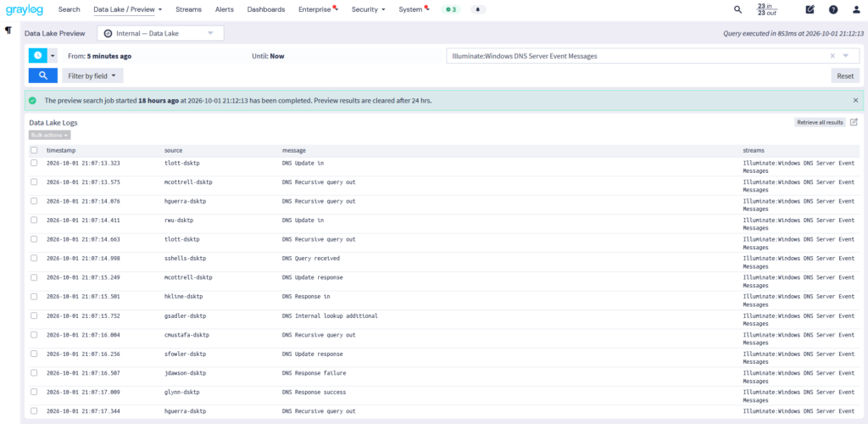Image resolution: width=868 pixels, height=424 pixels.
Task: Click source cmustafa-dsktp
Action: click(x=186, y=335)
